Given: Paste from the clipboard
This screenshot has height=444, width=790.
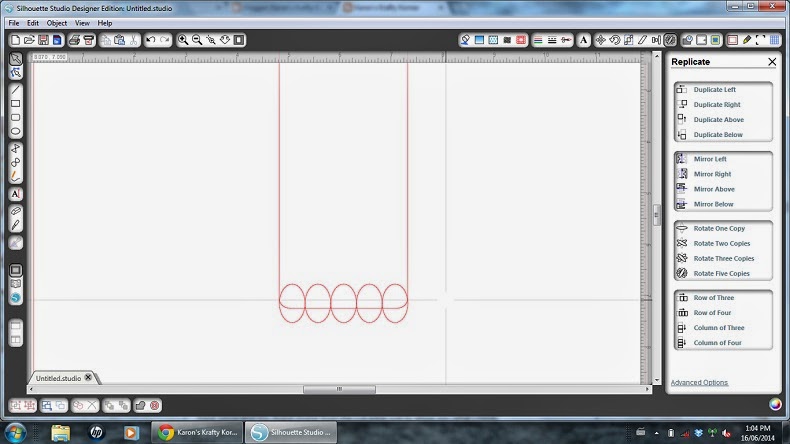Looking at the screenshot, I should 119,40.
